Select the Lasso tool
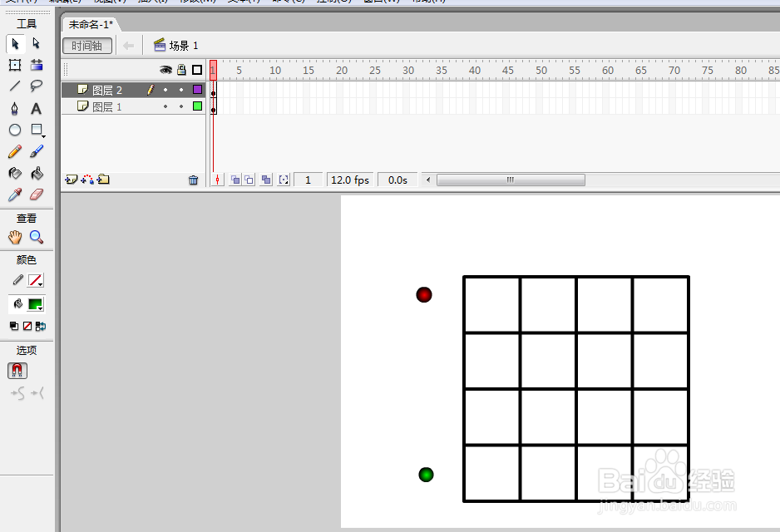 coord(37,86)
